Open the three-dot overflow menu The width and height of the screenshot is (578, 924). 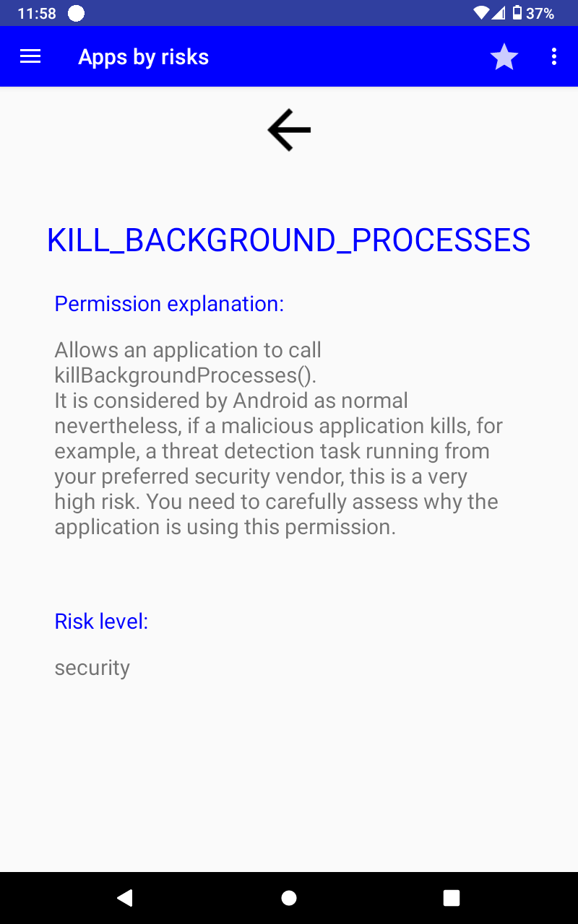pos(554,57)
